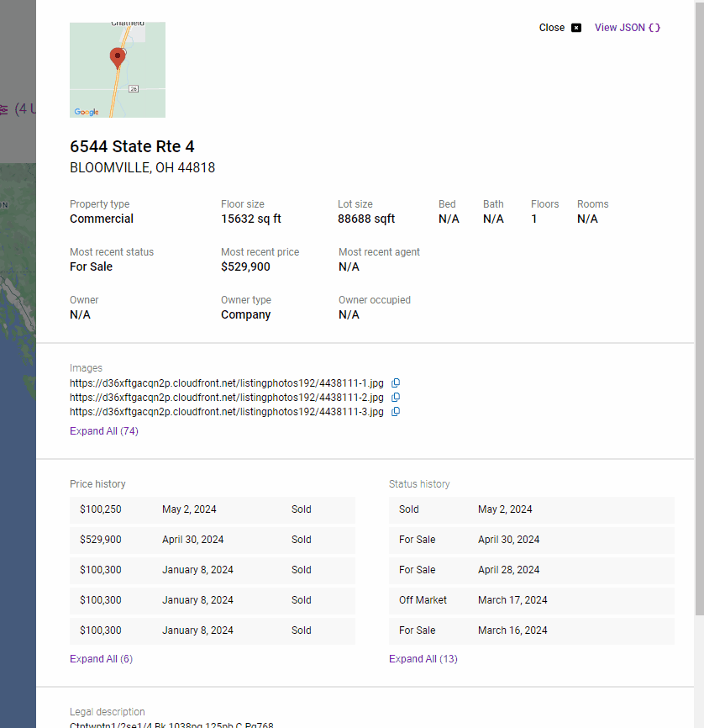704x728 pixels.
Task: Copy third image URL ending 4438111-3.jpg
Action: 396,412
